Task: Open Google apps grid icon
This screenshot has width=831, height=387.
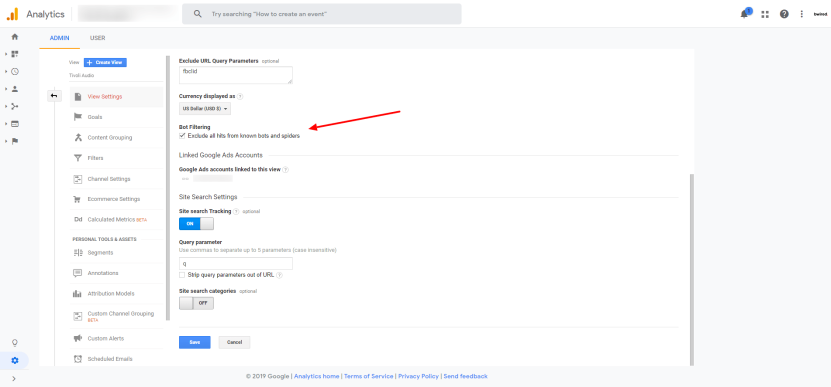Action: [765, 14]
